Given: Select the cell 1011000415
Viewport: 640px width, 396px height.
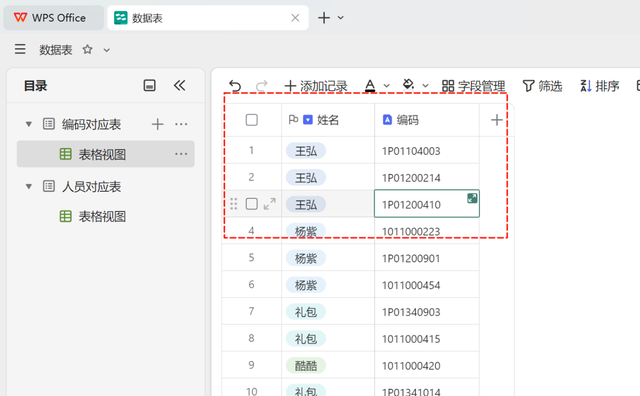Looking at the screenshot, I should tap(427, 339).
